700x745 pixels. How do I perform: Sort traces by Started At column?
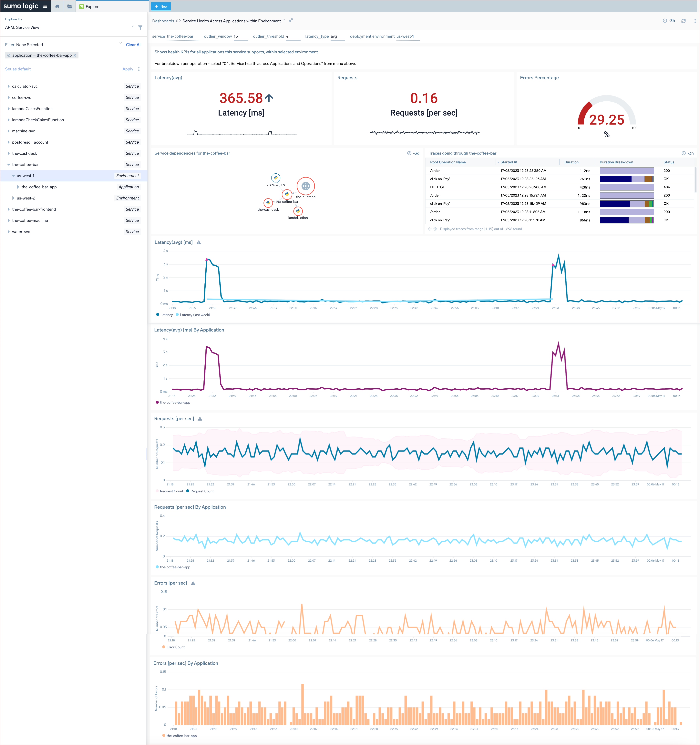pos(509,162)
